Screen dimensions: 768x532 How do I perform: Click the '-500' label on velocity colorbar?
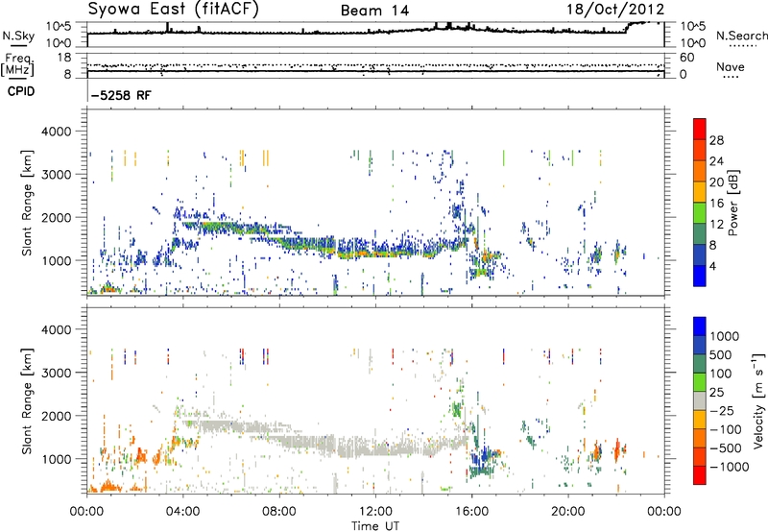click(x=726, y=447)
